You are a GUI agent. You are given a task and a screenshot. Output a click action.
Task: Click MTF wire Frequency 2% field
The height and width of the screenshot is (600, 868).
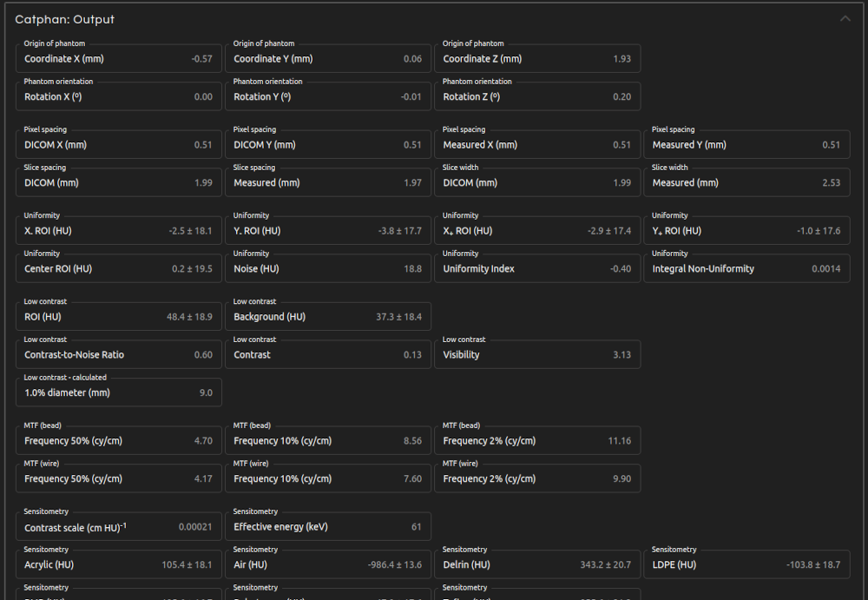[537, 478]
